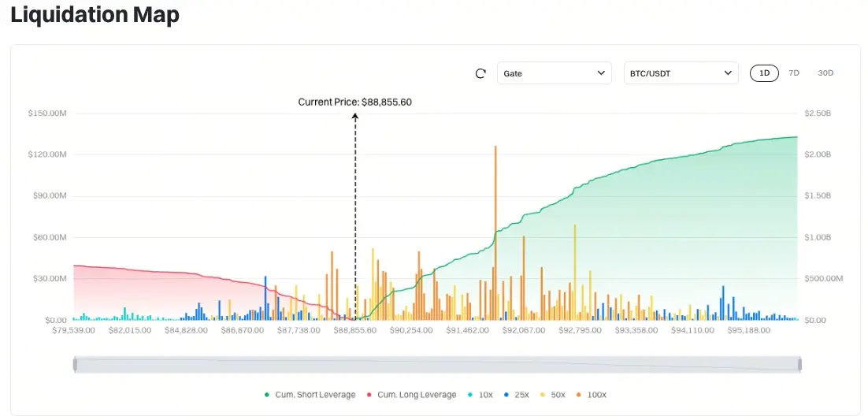Toggle the 10x leverage legend item
The image size is (868, 420).
(x=480, y=395)
